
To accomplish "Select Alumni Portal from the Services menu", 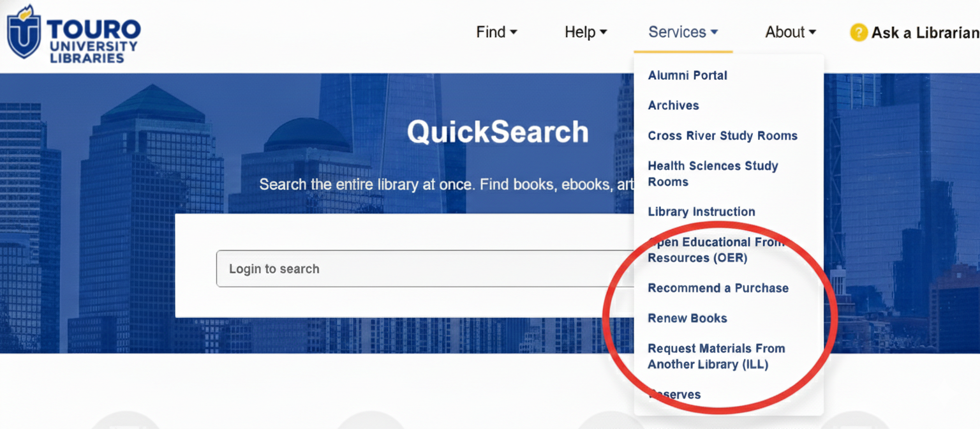I will tap(688, 75).
